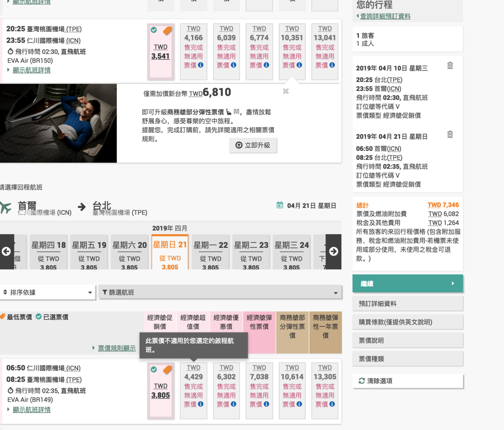
Task: Click the 經濟艙促銷 fare column header
Action: [160, 322]
